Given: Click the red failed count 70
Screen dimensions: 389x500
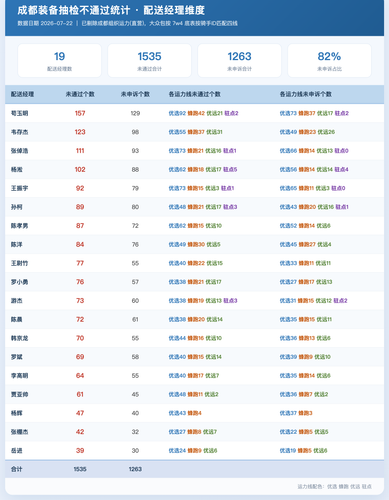Looking at the screenshot, I should pos(80,338).
